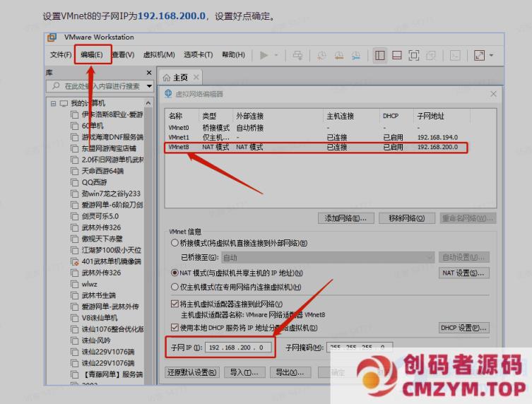Viewport: 532px width, 404px height.
Task: Click the library scroll up arrow
Action: click(148, 103)
